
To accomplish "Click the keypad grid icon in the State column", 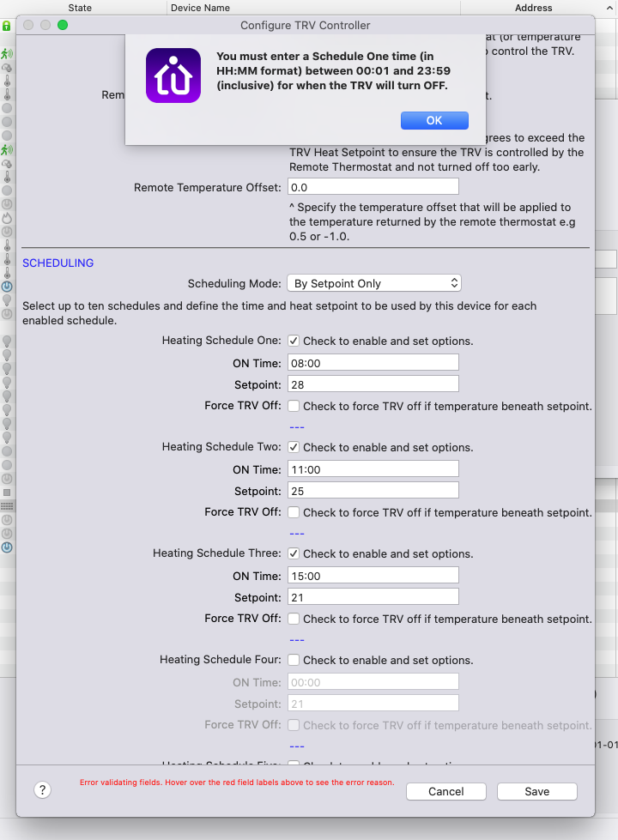I will click(7, 505).
